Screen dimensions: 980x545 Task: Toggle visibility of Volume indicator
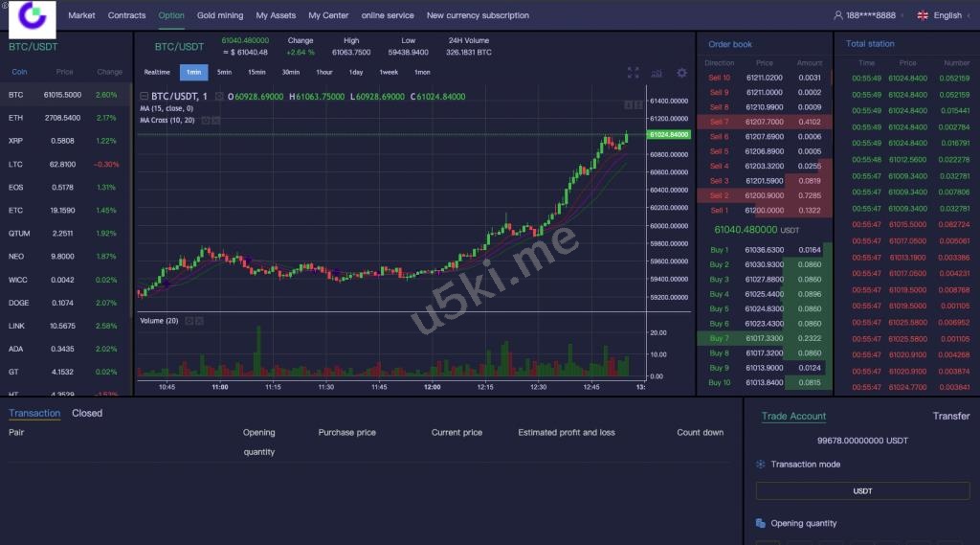point(189,321)
